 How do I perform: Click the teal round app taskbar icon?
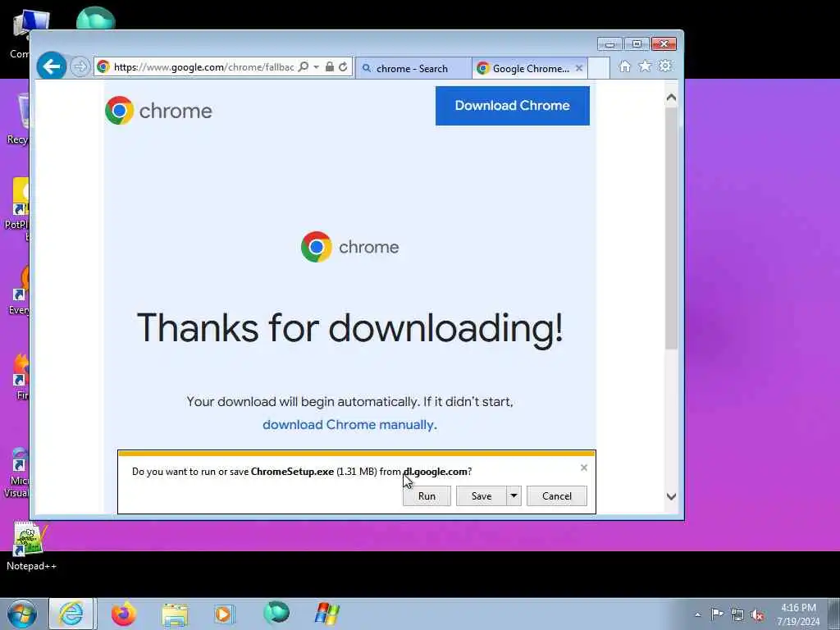(x=276, y=613)
